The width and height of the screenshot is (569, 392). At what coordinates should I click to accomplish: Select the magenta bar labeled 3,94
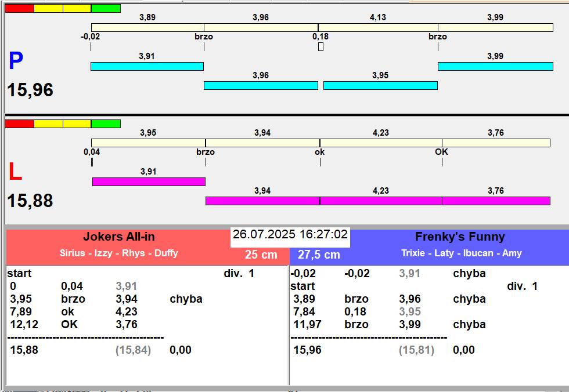coord(262,201)
